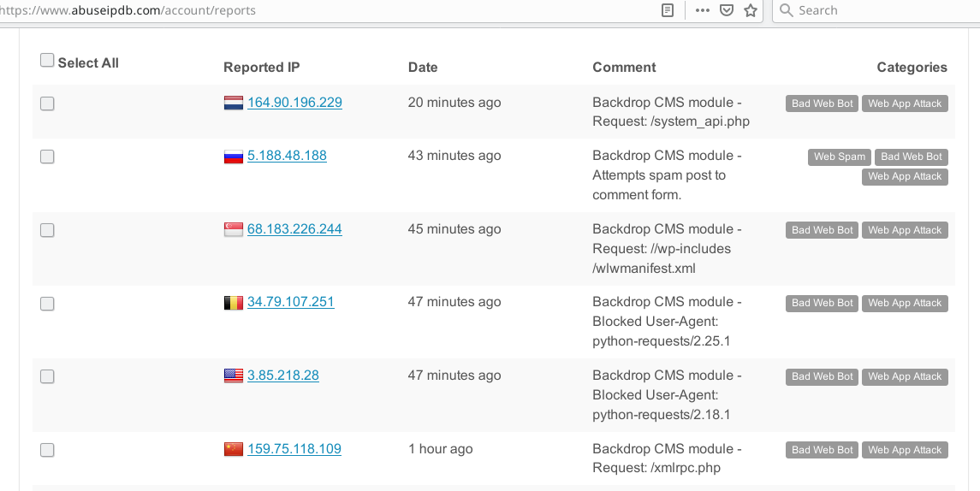Viewport: 980px width, 491px height.
Task: Click Bad Web Bot badge in first row
Action: point(822,104)
